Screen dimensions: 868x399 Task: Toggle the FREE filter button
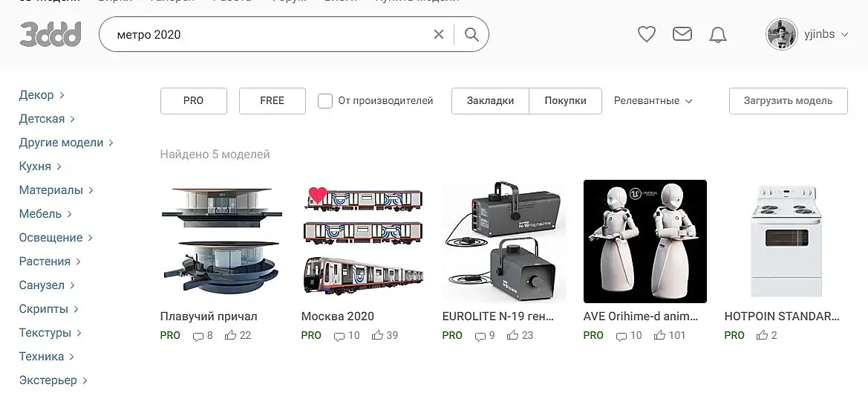point(273,101)
